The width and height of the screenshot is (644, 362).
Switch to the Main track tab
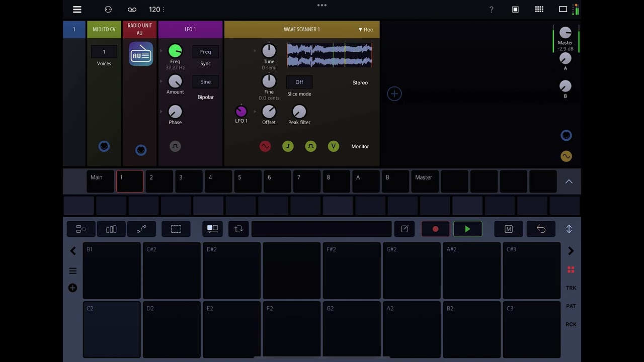[100, 182]
